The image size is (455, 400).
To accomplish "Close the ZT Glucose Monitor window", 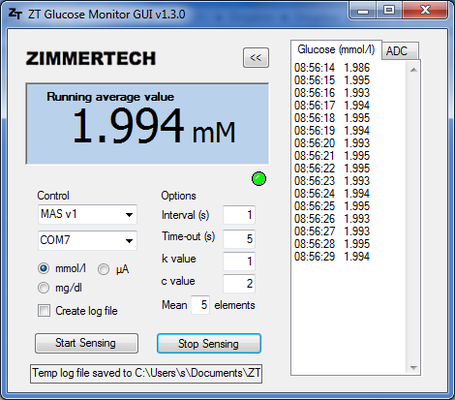I will [x=425, y=11].
